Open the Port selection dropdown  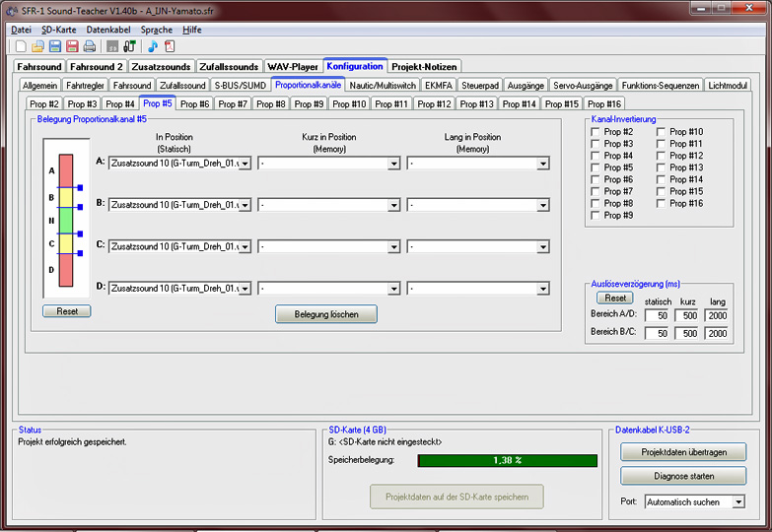tap(737, 501)
